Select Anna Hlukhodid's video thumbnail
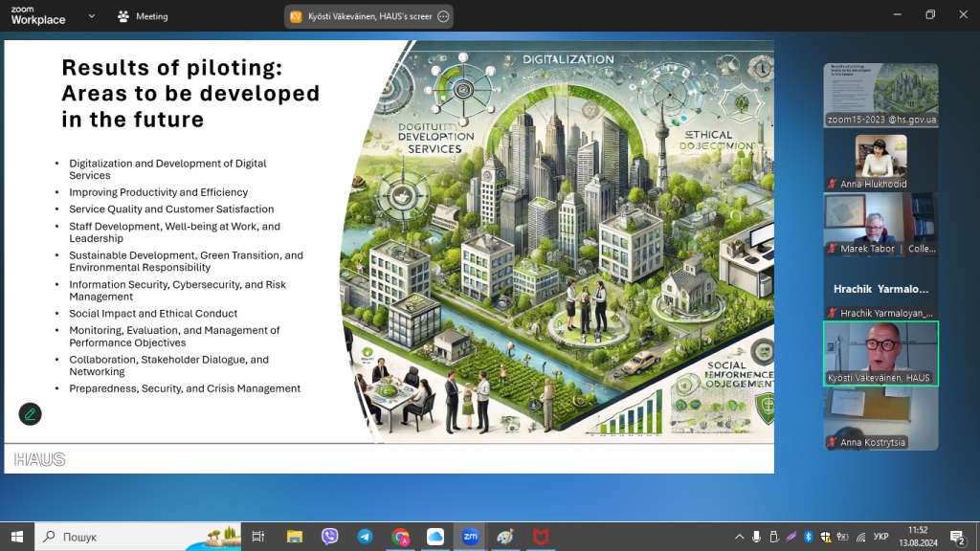This screenshot has height=551, width=980. (x=880, y=160)
